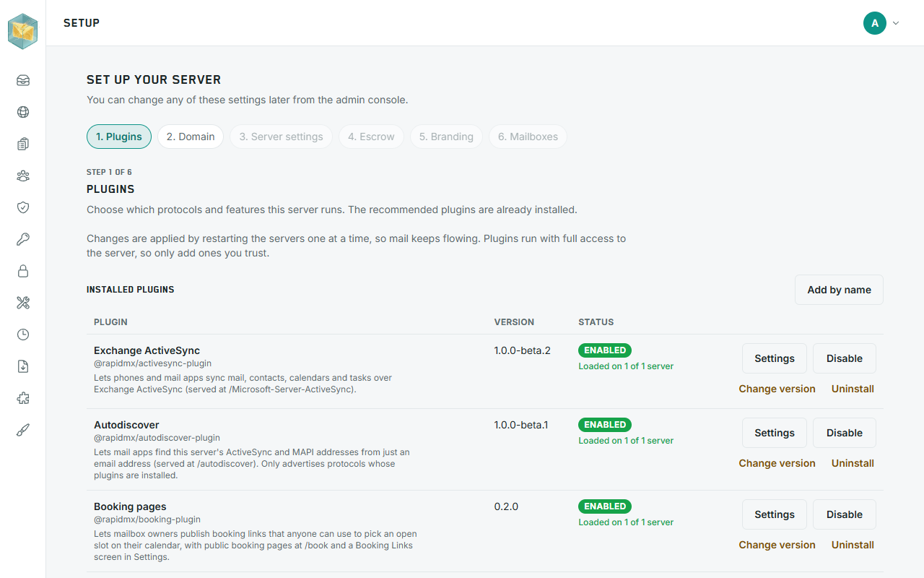
Task: Open the paintbrush branding sidebar icon
Action: click(23, 430)
